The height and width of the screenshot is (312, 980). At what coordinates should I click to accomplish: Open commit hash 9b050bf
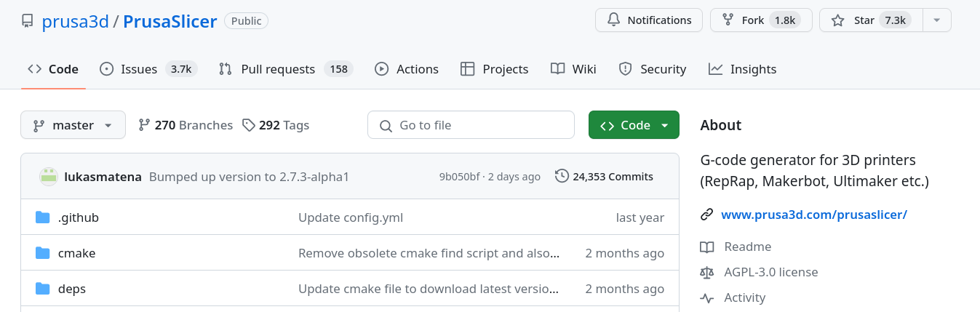coord(459,177)
